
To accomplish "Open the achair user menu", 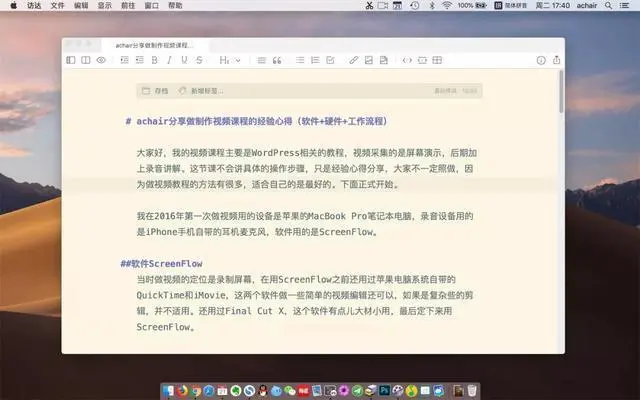I will (x=587, y=5).
